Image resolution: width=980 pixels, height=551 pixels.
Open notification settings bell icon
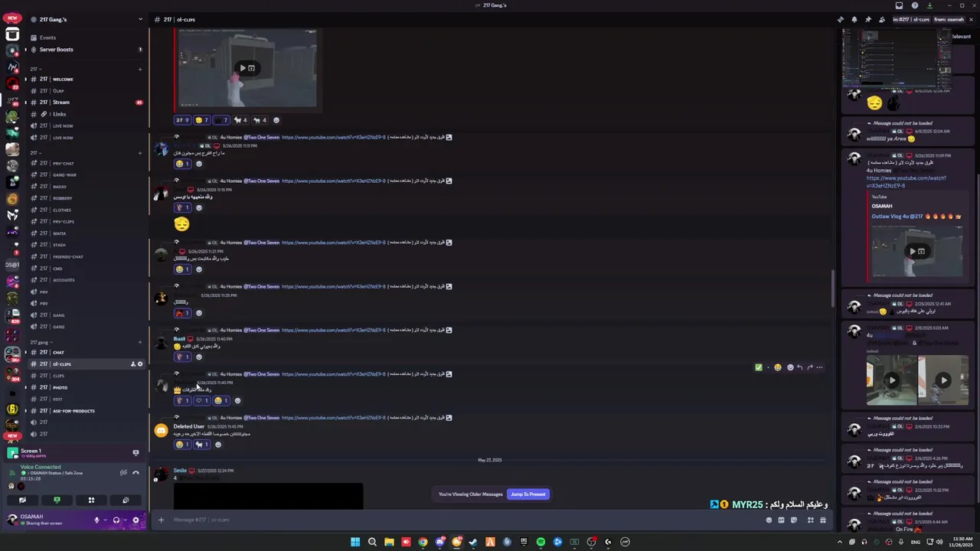tap(854, 19)
